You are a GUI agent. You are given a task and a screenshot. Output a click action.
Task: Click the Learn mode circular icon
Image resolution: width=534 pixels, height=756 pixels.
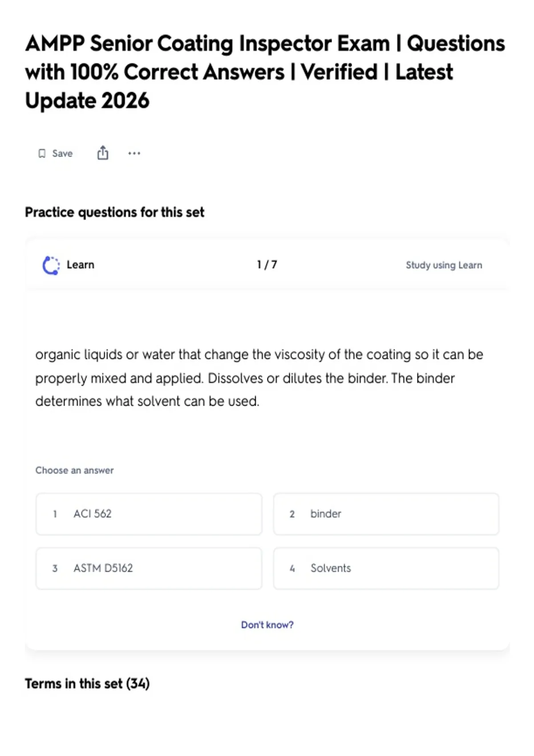pyautogui.click(x=51, y=265)
